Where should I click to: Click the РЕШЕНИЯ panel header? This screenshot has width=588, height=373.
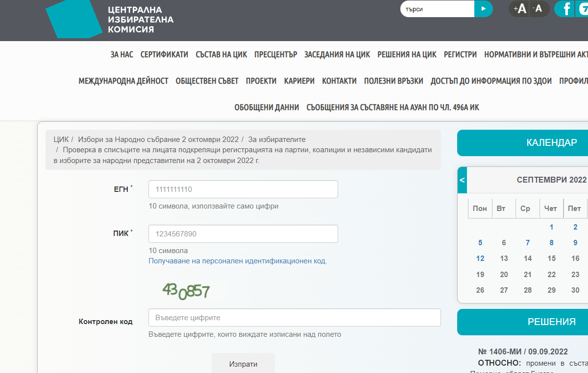[522, 322]
